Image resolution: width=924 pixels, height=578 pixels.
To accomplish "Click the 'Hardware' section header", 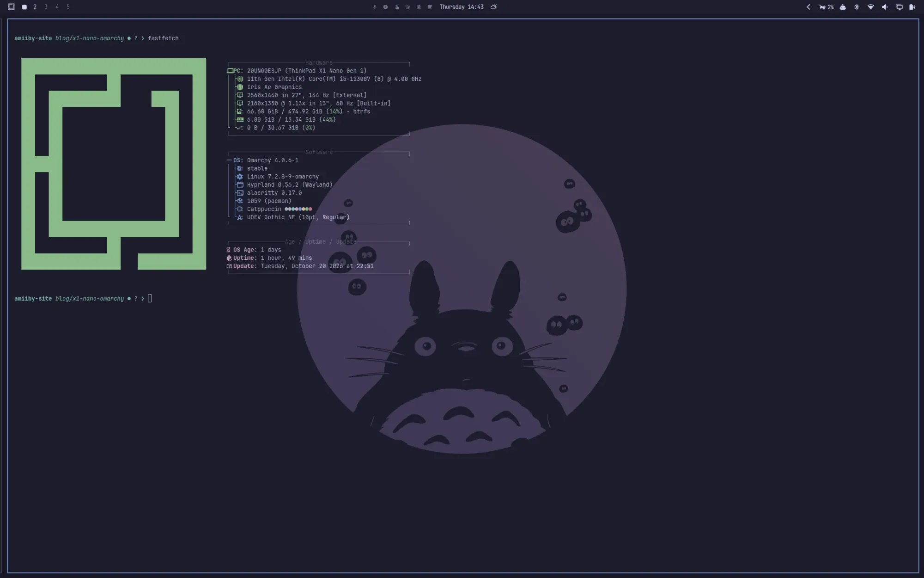I will click(x=318, y=62).
